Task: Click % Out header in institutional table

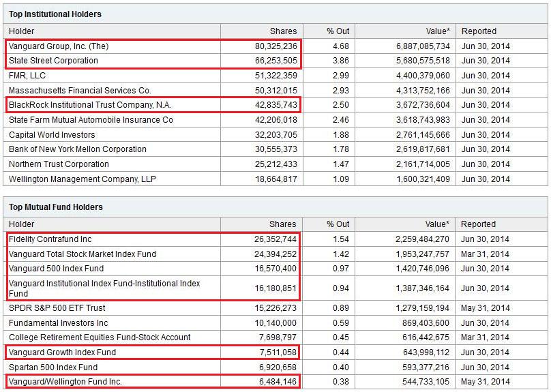Action: tap(338, 31)
